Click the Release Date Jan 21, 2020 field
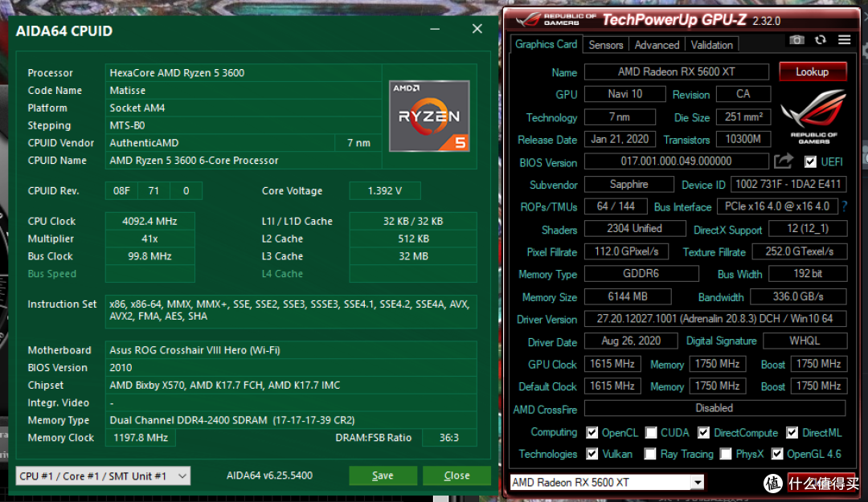 coord(620,139)
